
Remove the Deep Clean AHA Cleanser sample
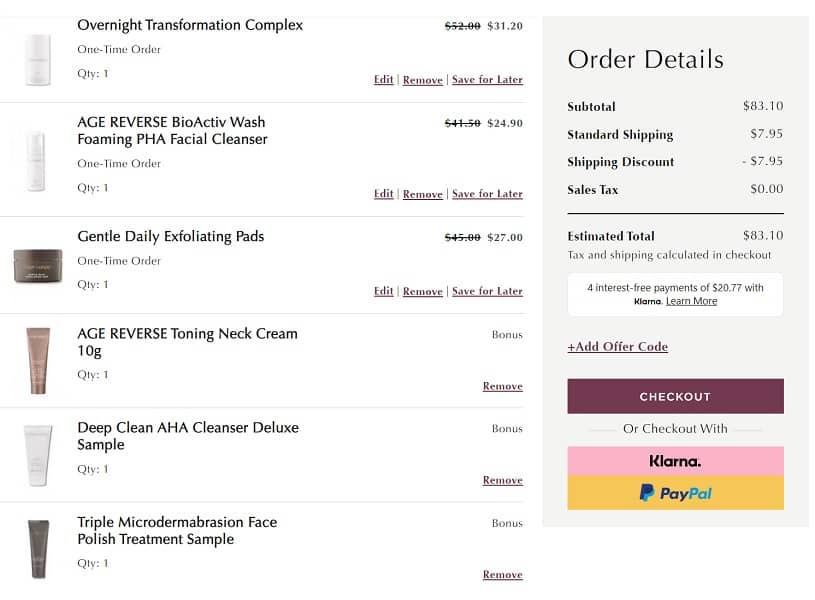point(502,481)
